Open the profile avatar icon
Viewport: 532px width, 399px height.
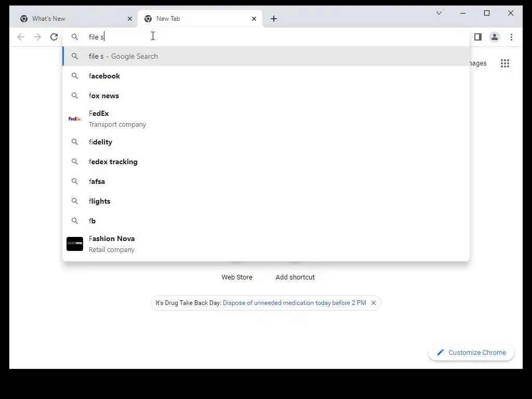pyautogui.click(x=495, y=37)
